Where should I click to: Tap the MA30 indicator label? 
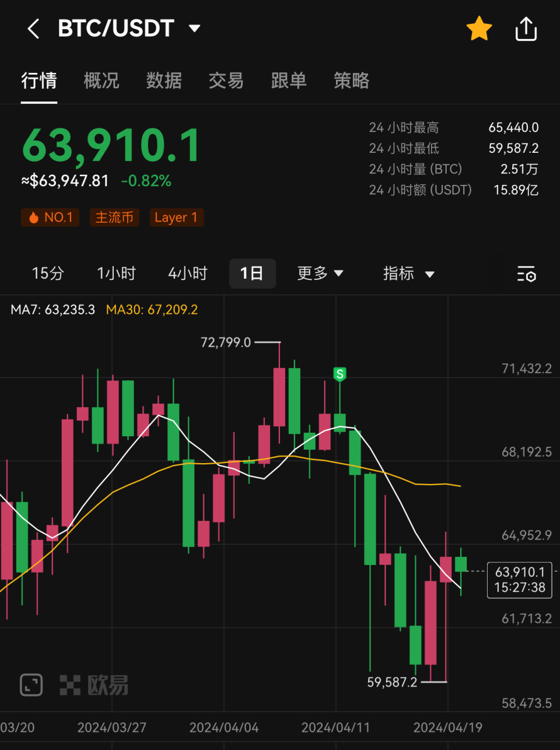pyautogui.click(x=152, y=310)
